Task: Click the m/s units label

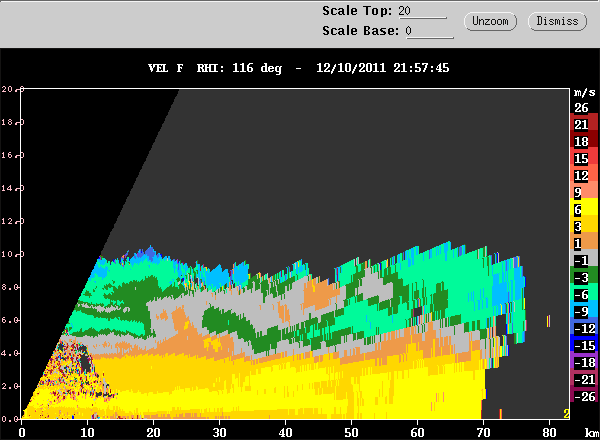Action: (585, 93)
